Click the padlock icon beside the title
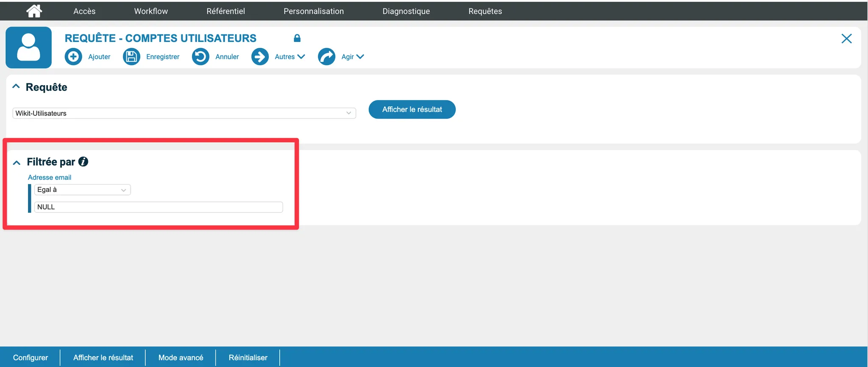Viewport: 868px width, 367px height. pos(297,38)
